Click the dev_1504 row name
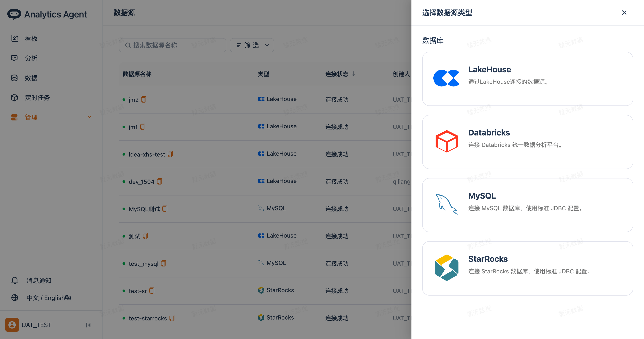This screenshot has height=339, width=644. point(142,182)
